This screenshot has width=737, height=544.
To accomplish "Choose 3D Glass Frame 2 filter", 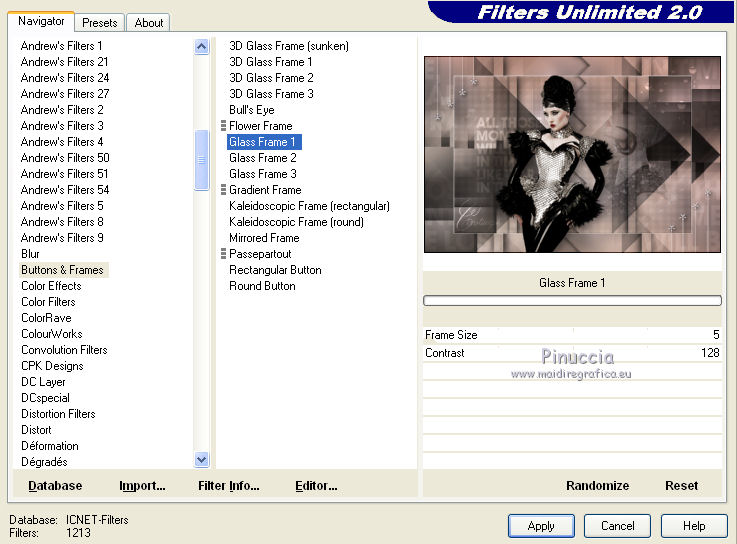I will pos(271,78).
